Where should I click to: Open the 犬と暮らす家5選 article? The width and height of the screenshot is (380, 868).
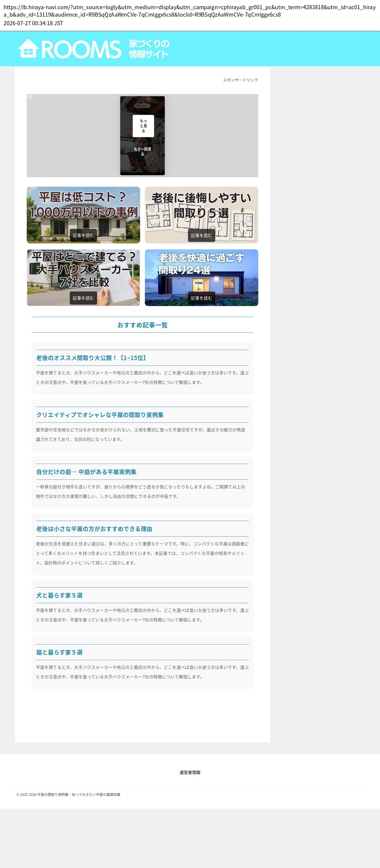pyautogui.click(x=59, y=595)
